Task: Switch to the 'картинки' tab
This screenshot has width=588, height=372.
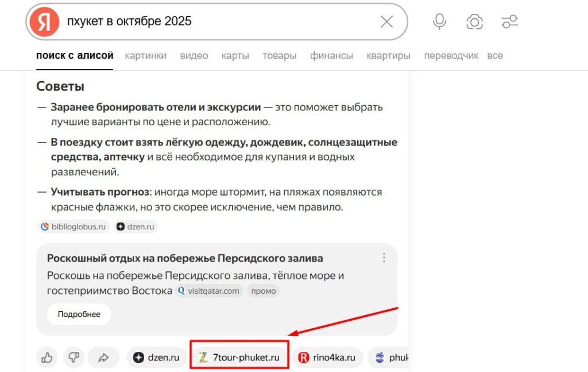Action: (145, 56)
